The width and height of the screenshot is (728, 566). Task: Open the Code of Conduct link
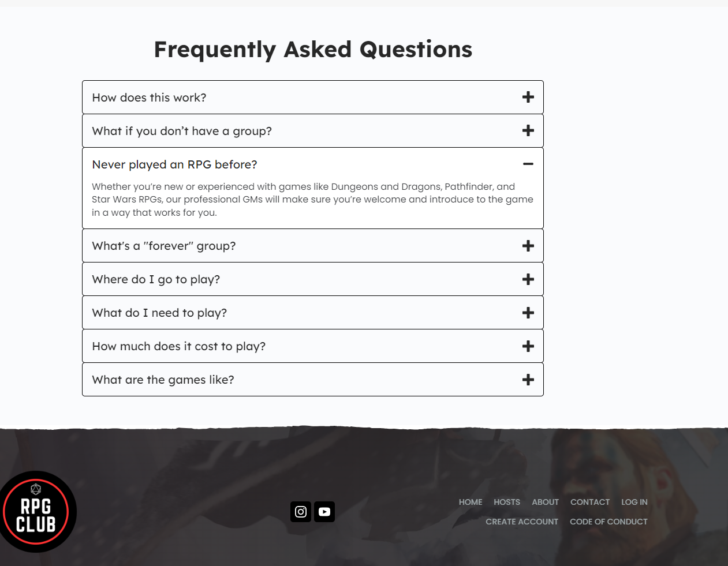point(608,522)
